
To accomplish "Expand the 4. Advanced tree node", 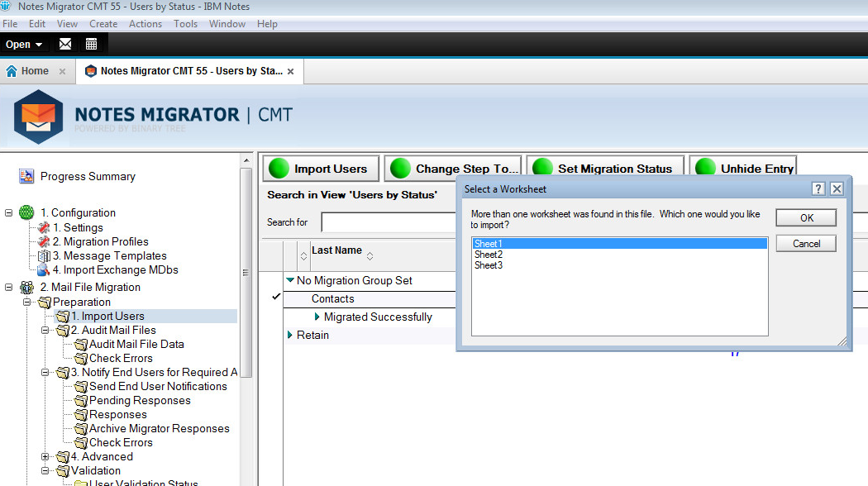I will pyautogui.click(x=45, y=457).
